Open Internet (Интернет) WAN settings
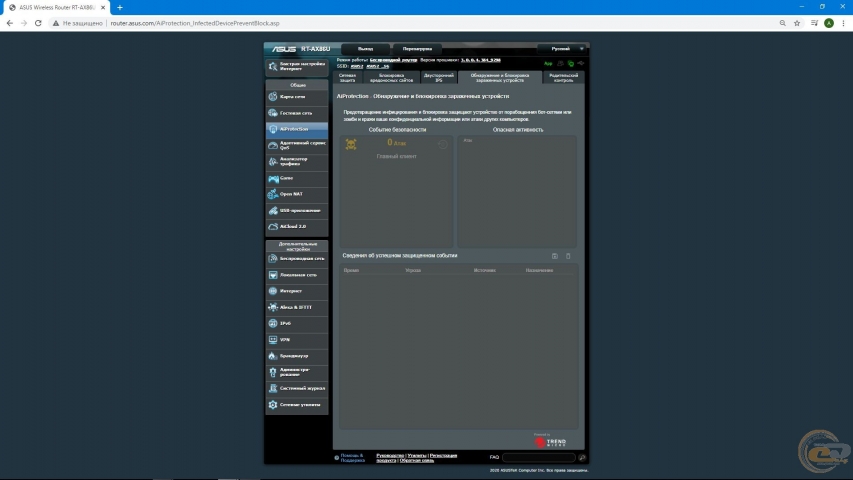This screenshot has height=480, width=853. click(x=296, y=291)
